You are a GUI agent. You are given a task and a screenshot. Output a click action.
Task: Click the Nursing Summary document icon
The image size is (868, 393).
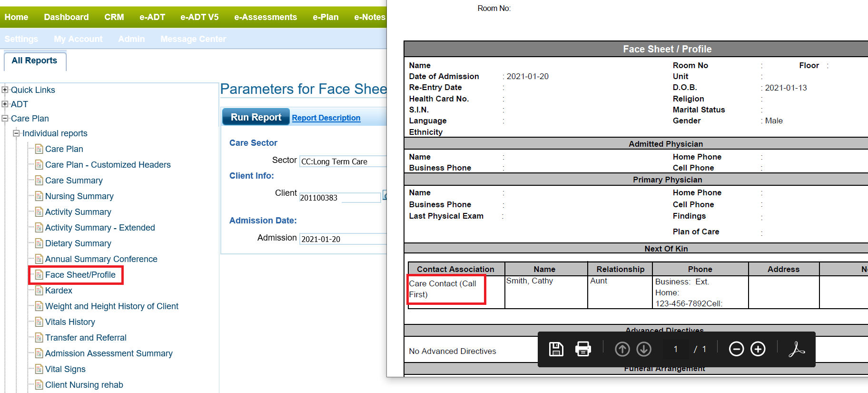pyautogui.click(x=39, y=196)
